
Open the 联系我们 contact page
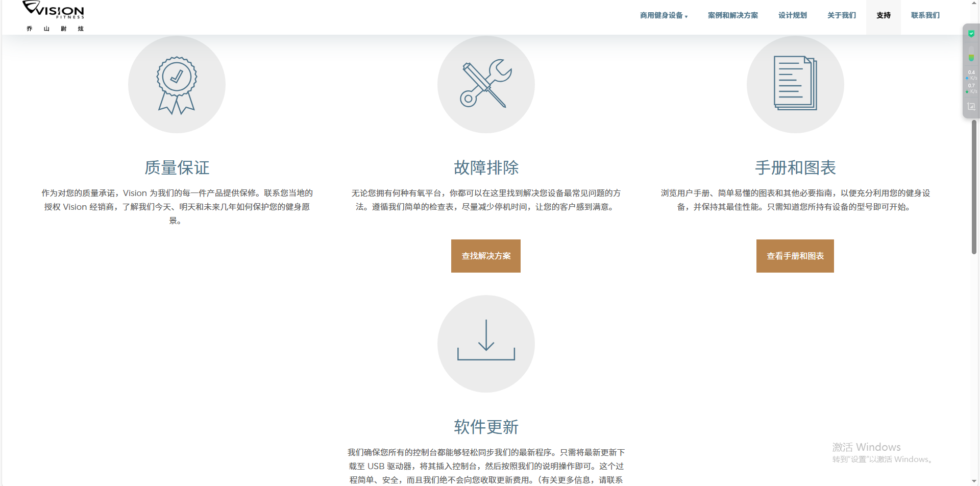coord(925,15)
